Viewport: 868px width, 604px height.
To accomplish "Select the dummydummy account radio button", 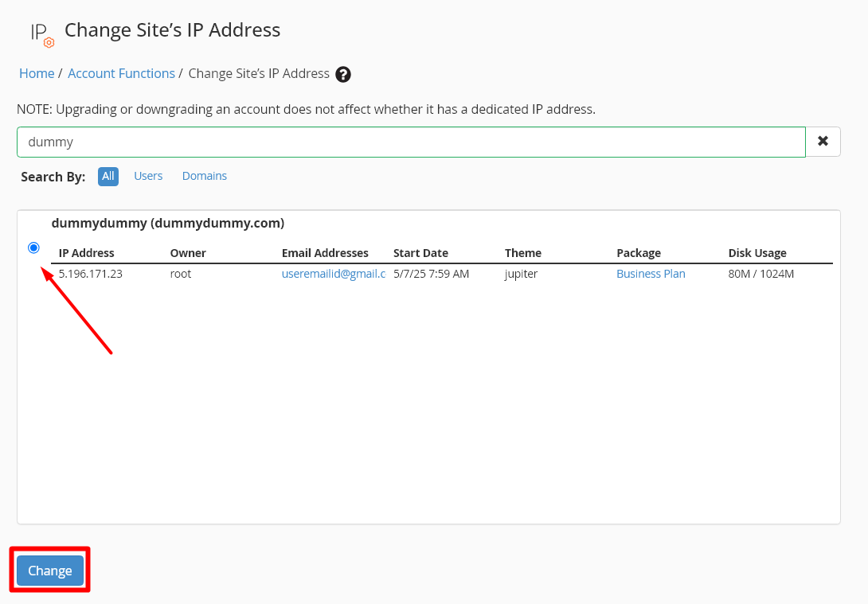I will pyautogui.click(x=33, y=247).
